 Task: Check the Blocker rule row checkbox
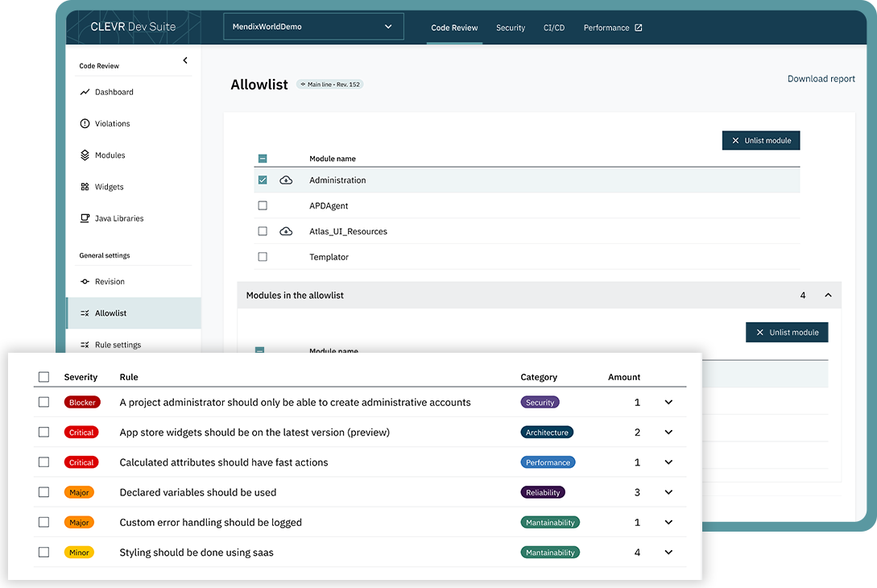click(x=43, y=402)
